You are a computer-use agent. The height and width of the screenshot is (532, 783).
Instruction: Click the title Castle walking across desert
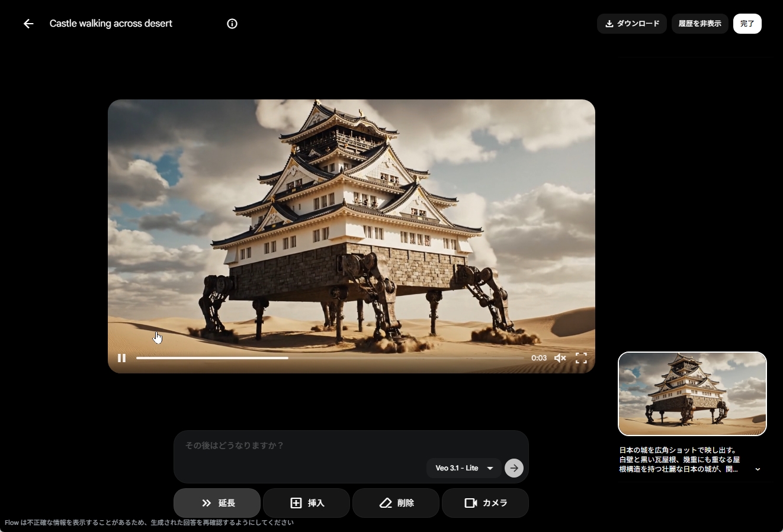111,24
